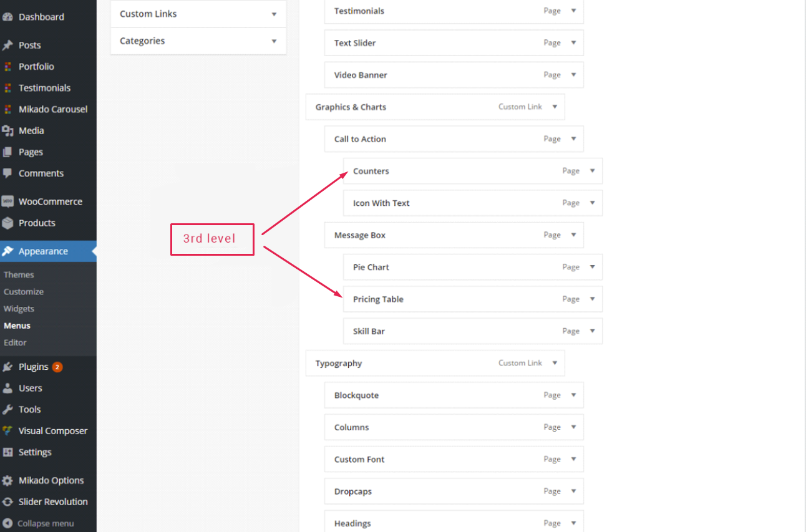
Task: Expand the Message Box item arrow
Action: tap(573, 235)
